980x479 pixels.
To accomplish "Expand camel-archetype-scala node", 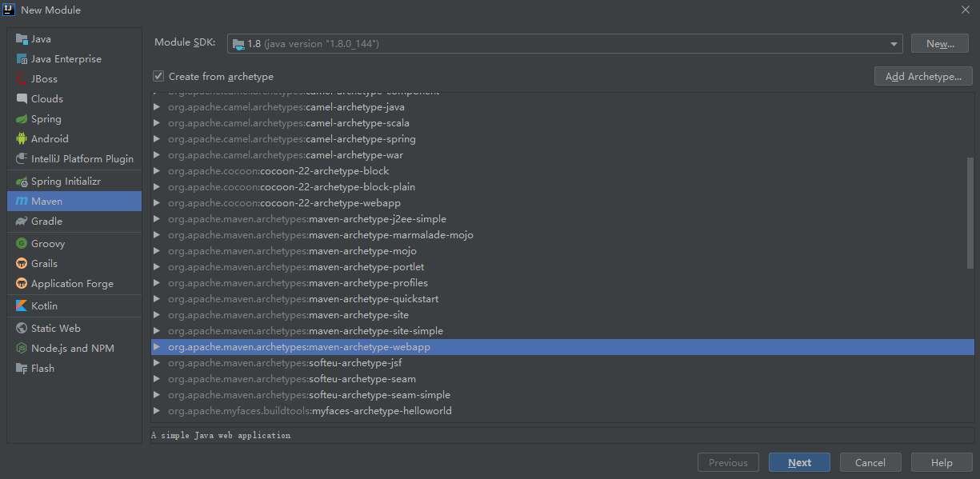I will pos(158,123).
